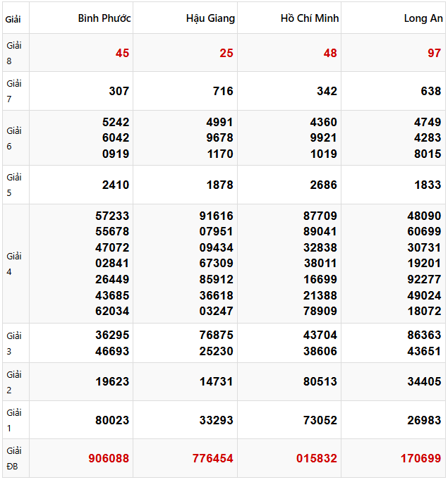Select red number 97 under Long An

434,53
